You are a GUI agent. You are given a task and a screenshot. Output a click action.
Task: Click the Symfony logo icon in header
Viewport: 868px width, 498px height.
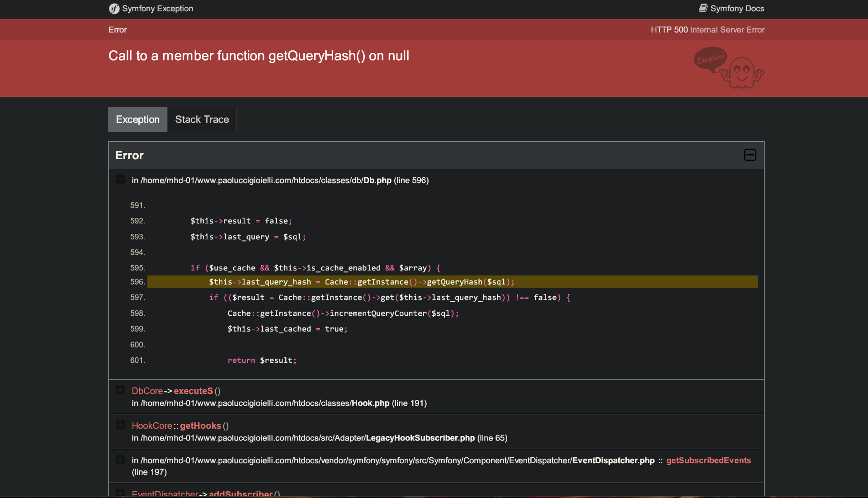(x=114, y=9)
